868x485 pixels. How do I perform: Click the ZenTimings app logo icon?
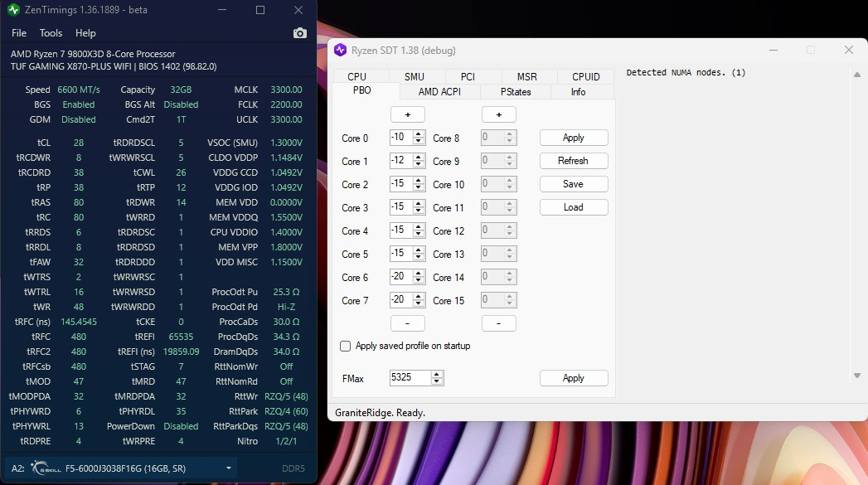pyautogui.click(x=13, y=10)
